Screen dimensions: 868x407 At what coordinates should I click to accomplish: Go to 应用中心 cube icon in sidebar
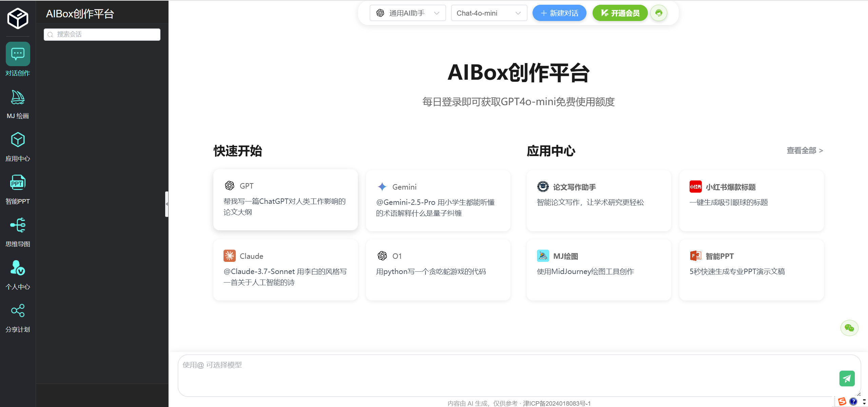[18, 140]
